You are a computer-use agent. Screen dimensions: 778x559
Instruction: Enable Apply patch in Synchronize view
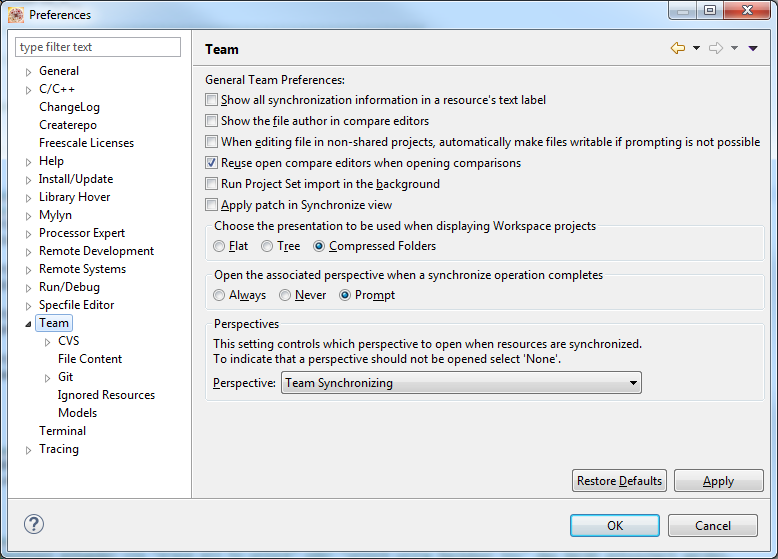tap(211, 205)
